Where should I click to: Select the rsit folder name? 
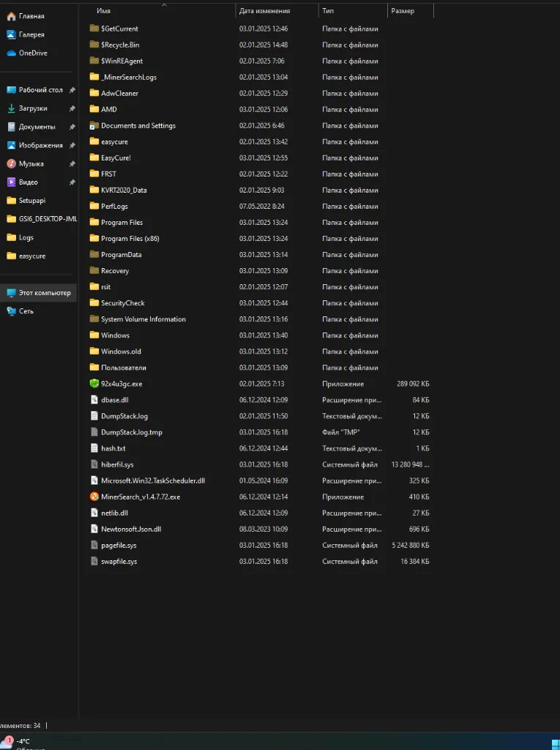[105, 287]
